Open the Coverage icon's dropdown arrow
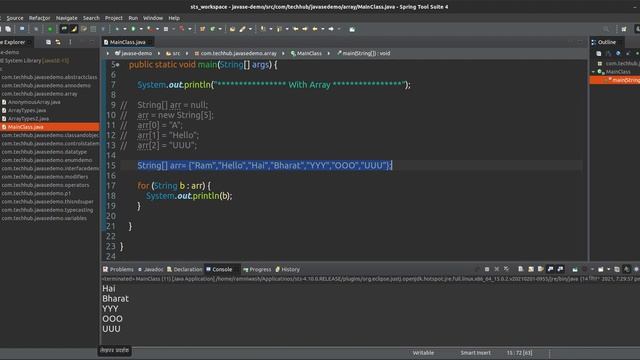This screenshot has height=360, width=640. click(x=158, y=29)
